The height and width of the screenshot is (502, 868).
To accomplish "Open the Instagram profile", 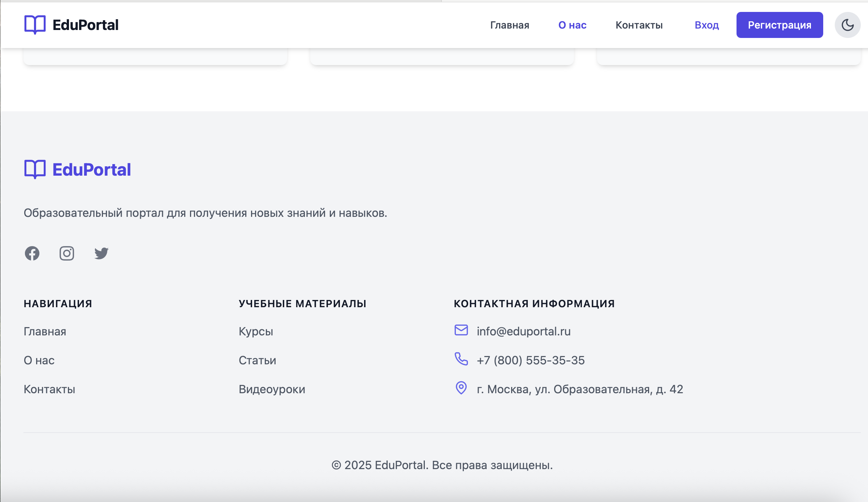I will tap(66, 253).
